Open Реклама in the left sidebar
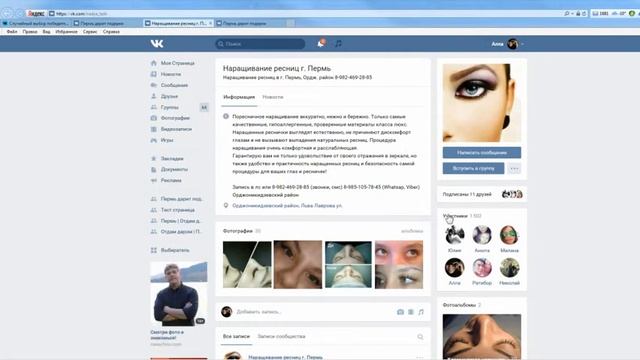The height and width of the screenshot is (360, 640). click(x=171, y=180)
